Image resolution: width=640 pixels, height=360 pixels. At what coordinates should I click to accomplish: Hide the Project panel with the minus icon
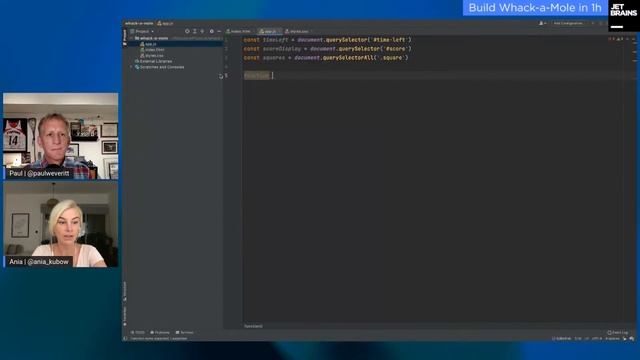[219, 31]
